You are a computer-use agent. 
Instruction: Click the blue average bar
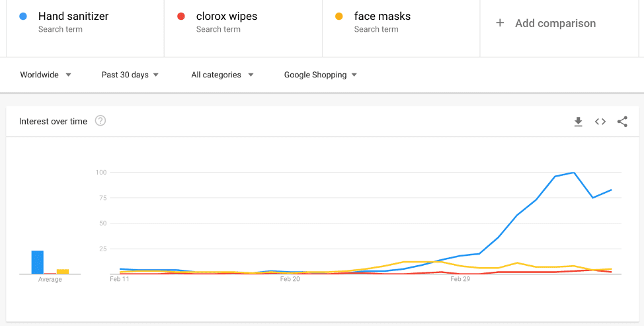coord(38,263)
